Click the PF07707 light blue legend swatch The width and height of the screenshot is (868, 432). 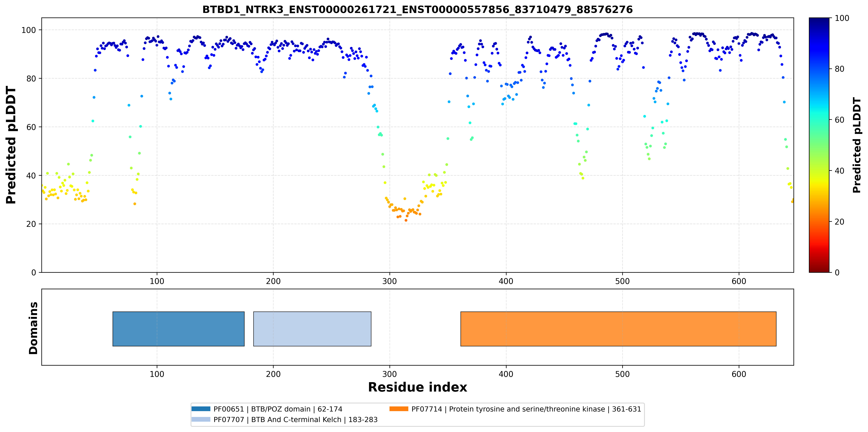201,419
